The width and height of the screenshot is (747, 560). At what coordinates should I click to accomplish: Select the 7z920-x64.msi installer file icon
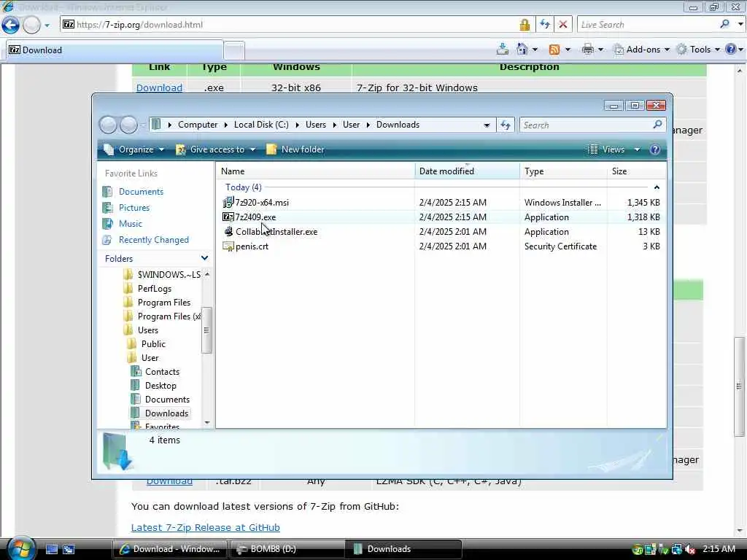[228, 203]
